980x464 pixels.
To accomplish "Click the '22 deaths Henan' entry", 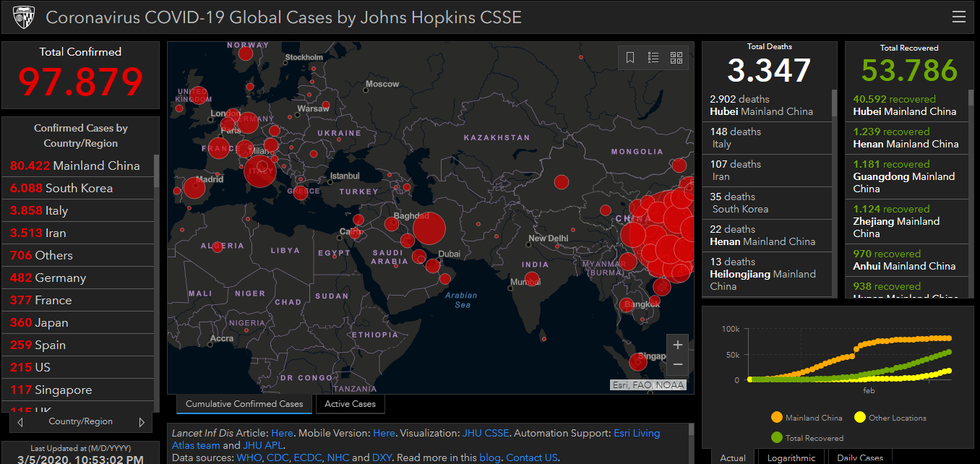I will click(767, 236).
